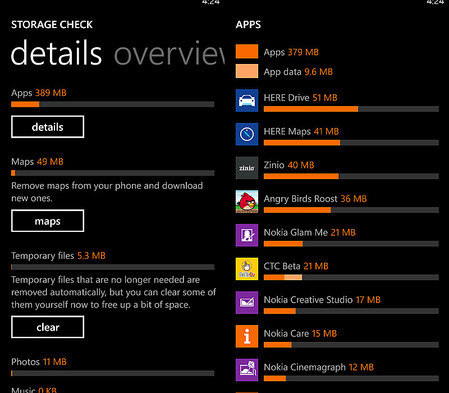Open the HERE Drive car icon

[247, 100]
